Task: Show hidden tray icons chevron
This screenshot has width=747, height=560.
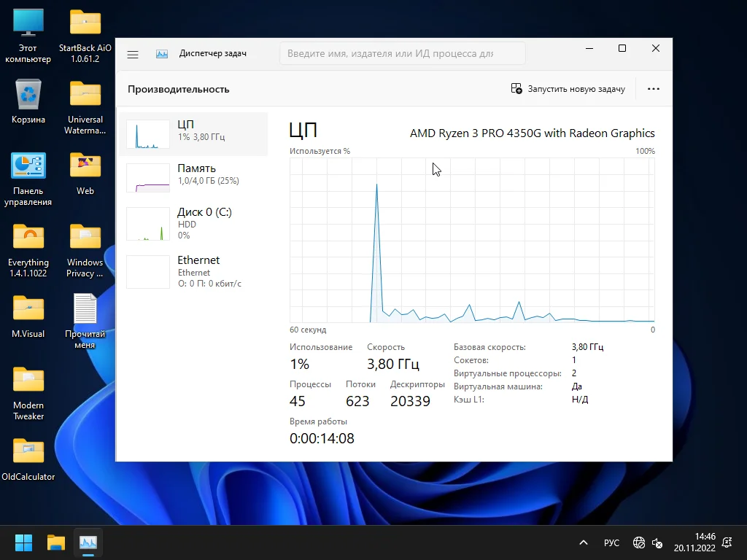Action: [583, 542]
